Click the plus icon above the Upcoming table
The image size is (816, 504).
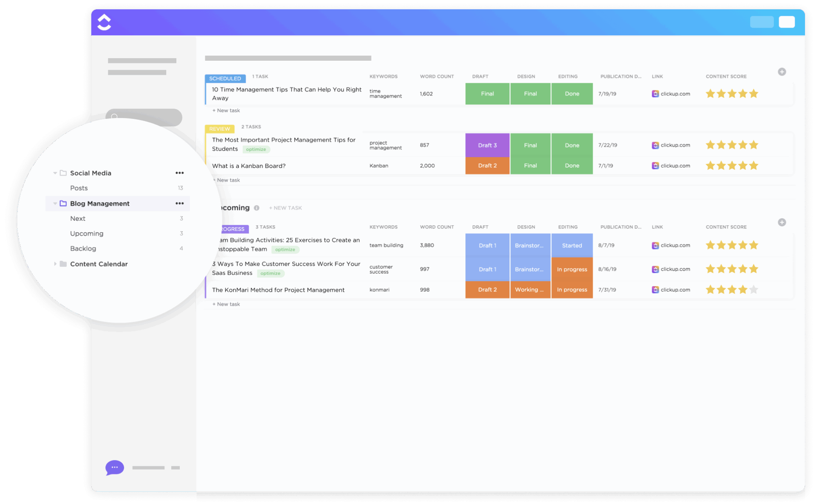(x=782, y=222)
